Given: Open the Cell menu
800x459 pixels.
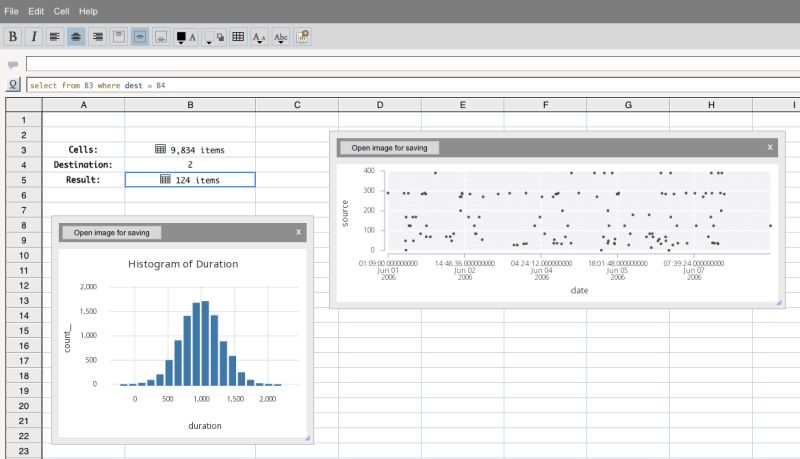Looking at the screenshot, I should pos(61,11).
